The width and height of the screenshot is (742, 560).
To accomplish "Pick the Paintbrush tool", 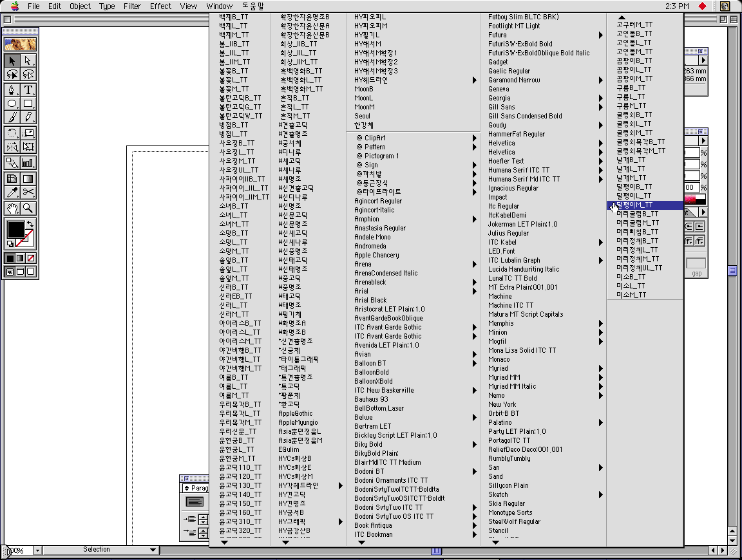I will 12,118.
